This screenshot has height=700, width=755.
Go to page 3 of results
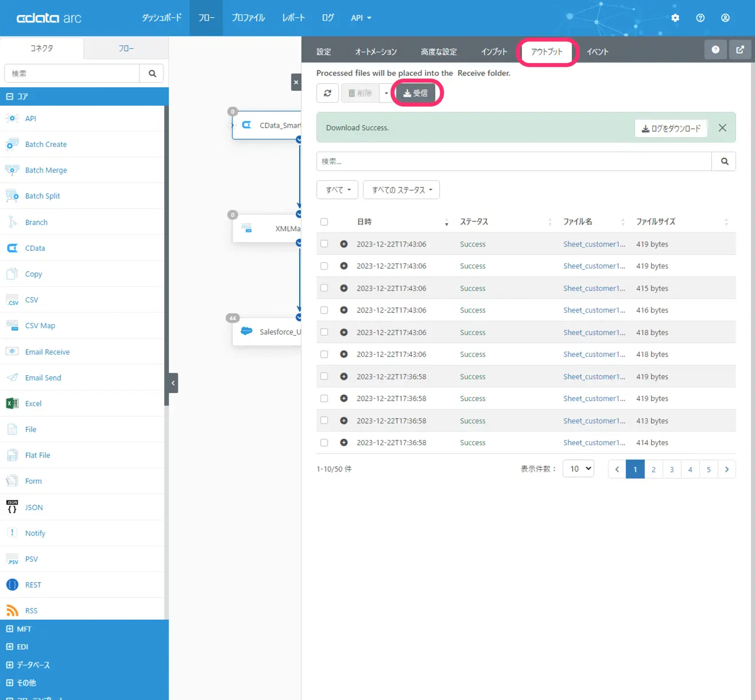[672, 469]
